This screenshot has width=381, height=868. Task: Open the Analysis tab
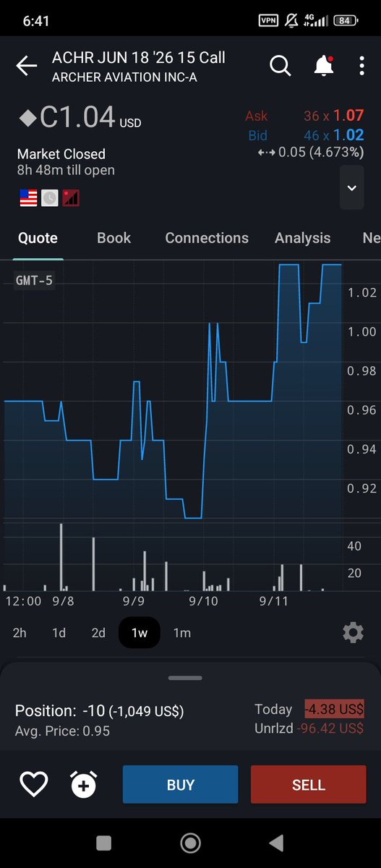[302, 238]
